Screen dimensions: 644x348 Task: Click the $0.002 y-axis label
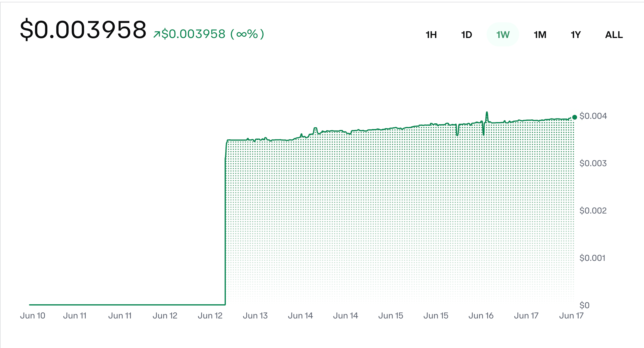click(x=593, y=210)
